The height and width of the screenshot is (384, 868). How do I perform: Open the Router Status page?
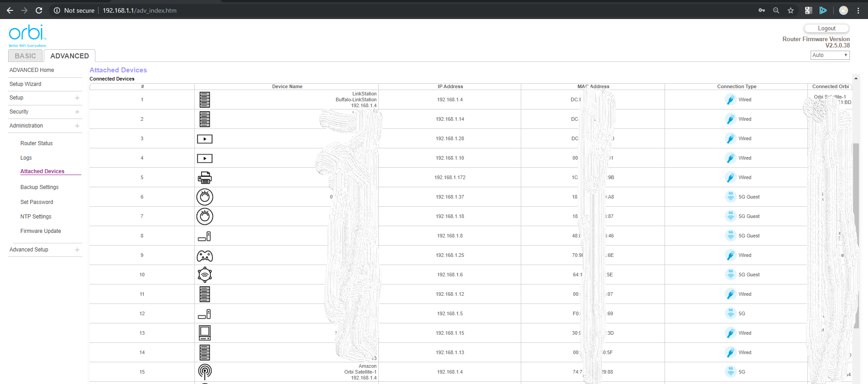click(37, 143)
